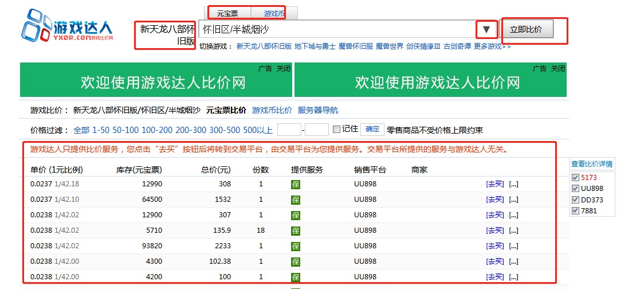Click the minimum price input field
Screen dimensions: 644x289
pos(289,130)
